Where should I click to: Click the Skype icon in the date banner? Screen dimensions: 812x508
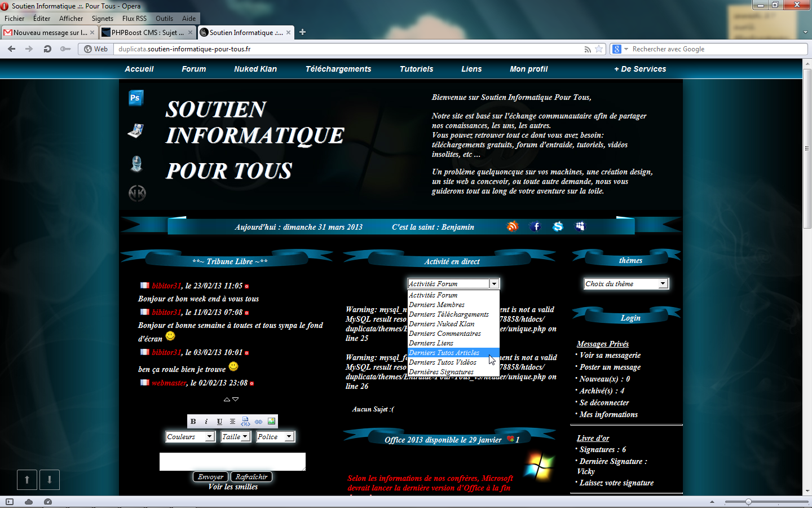point(558,226)
